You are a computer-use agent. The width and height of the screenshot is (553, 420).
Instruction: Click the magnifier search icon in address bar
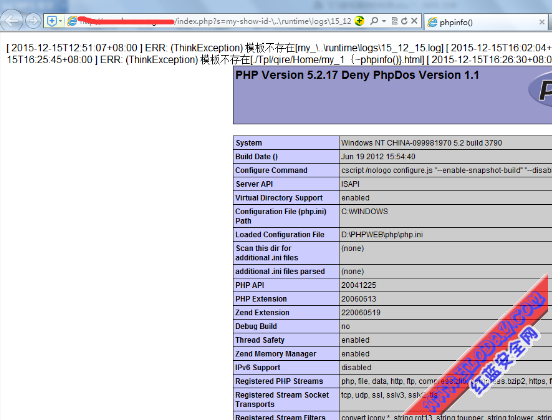[x=374, y=21]
